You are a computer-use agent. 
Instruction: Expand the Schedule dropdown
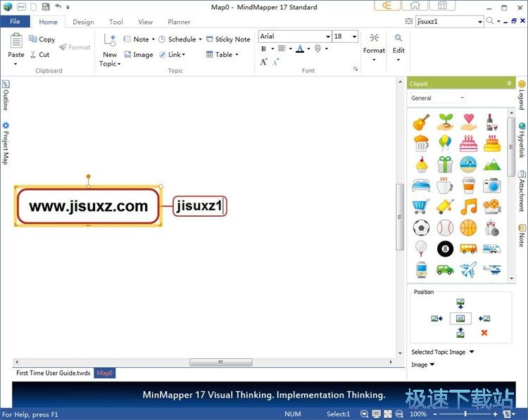pyautogui.click(x=200, y=39)
